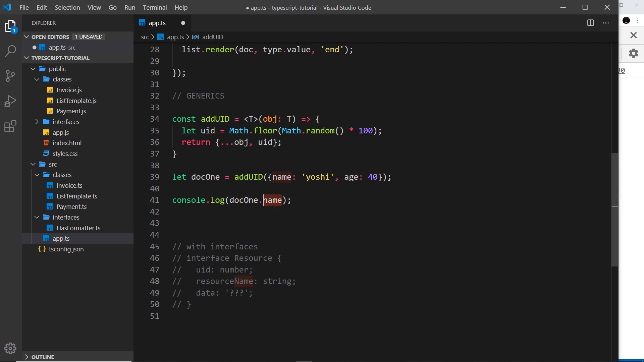Open Invoice.js in public classes
The image size is (644, 362).
coord(69,90)
